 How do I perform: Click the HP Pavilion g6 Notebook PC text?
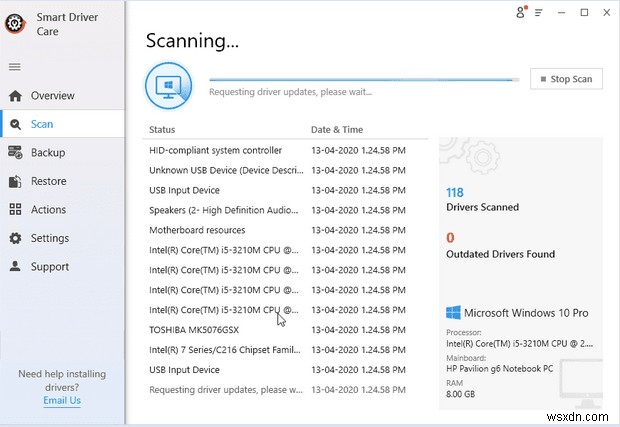(499, 368)
